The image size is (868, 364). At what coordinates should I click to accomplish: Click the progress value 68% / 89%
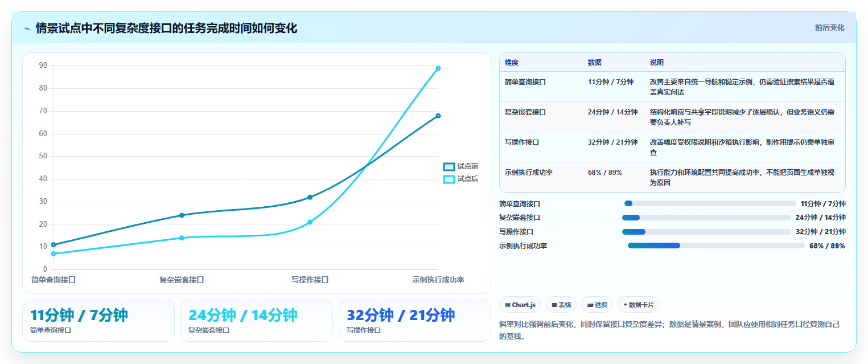(x=827, y=246)
